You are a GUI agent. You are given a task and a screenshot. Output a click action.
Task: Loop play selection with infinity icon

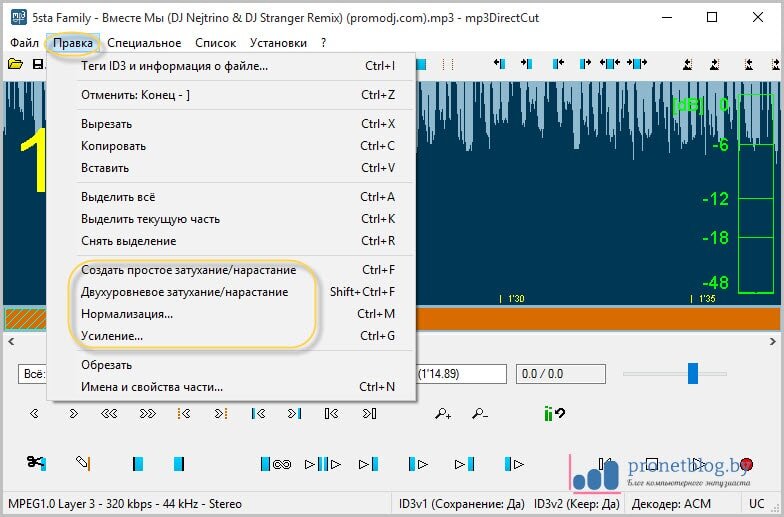click(276, 464)
